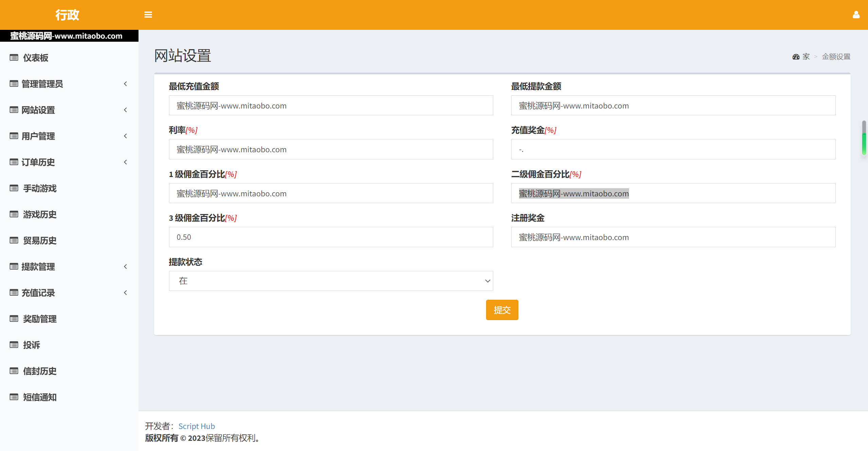Focus the 最低提款金额 input field
The height and width of the screenshot is (451, 868).
pos(673,105)
